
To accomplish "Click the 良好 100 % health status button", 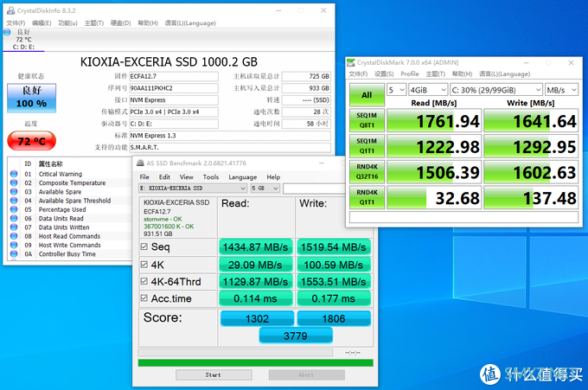I will (x=31, y=98).
